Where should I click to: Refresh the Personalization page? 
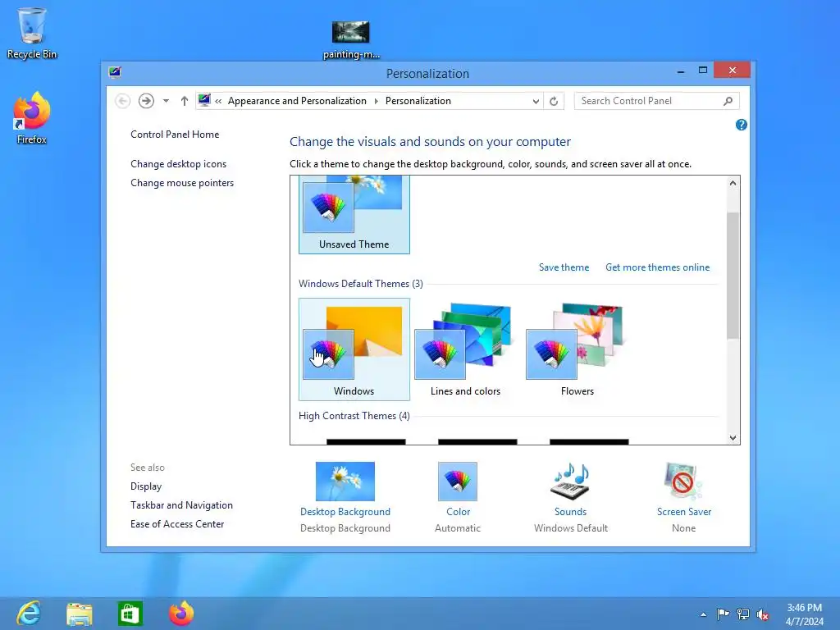(554, 101)
